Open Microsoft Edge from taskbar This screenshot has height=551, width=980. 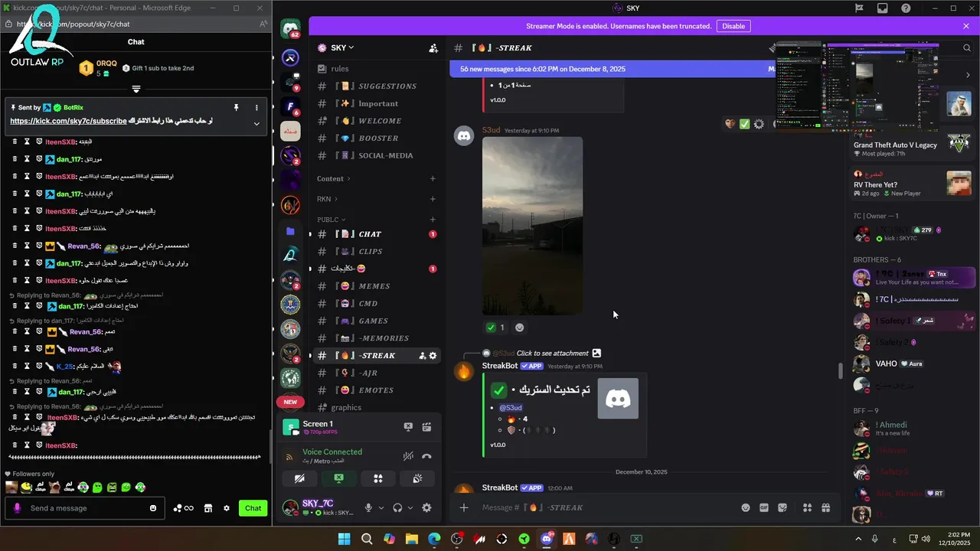tap(434, 539)
